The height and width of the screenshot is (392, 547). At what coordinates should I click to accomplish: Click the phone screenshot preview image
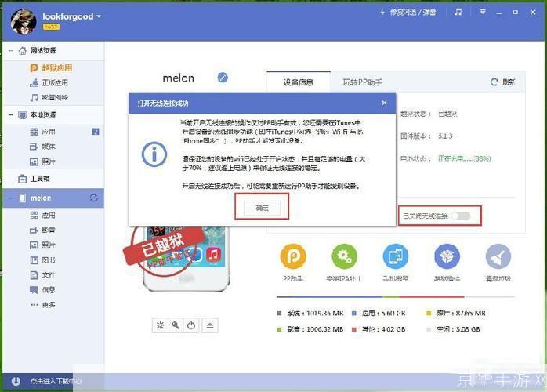point(187,259)
